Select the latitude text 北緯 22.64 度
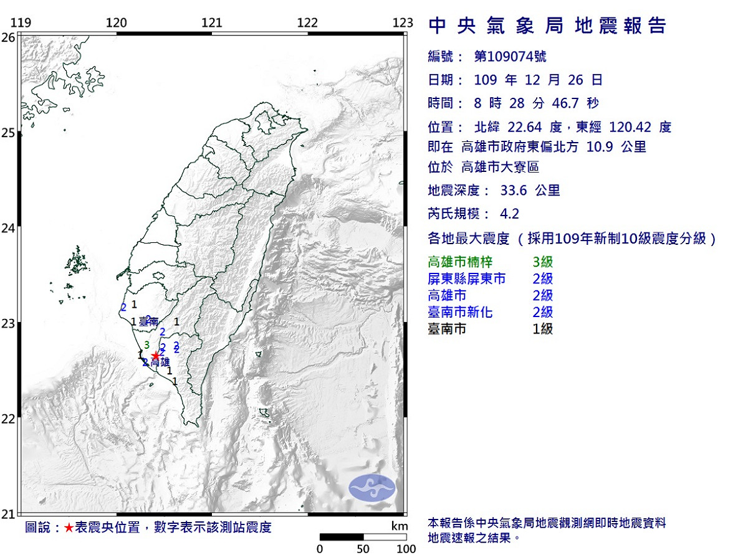This screenshot has width=748, height=560. pyautogui.click(x=519, y=127)
